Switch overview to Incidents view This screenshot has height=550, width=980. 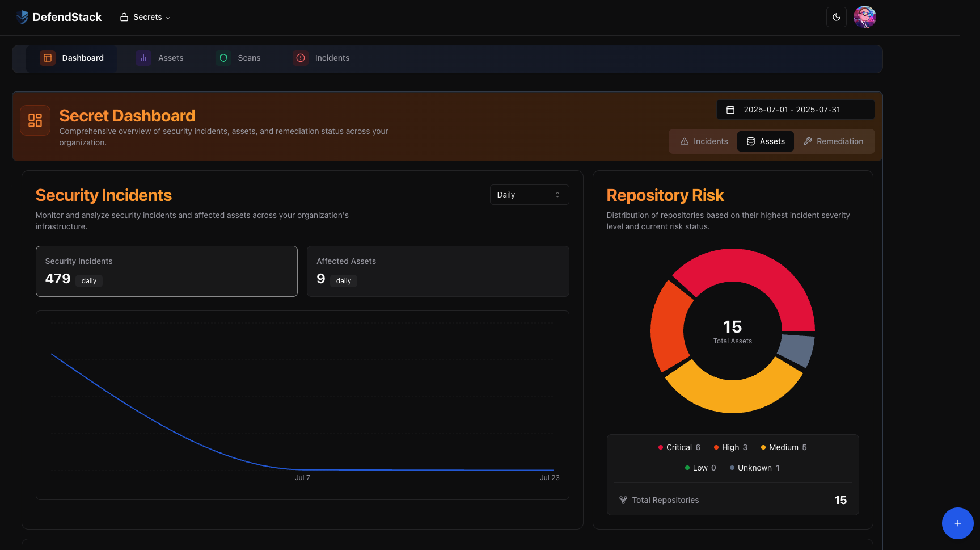703,141
